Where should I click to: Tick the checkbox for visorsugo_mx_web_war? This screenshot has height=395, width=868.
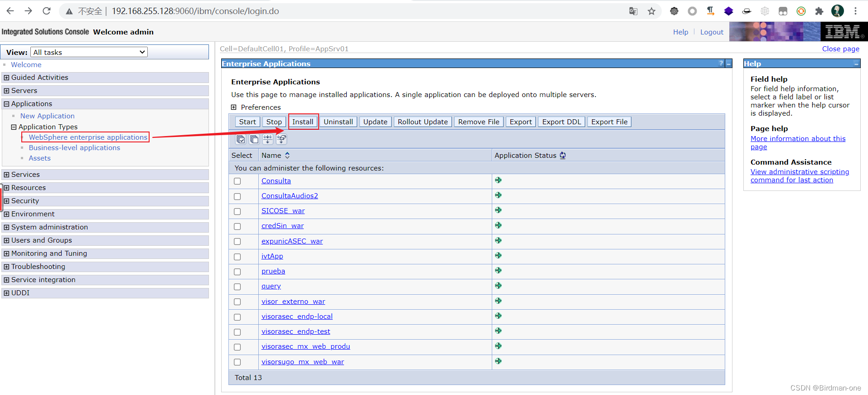point(237,362)
